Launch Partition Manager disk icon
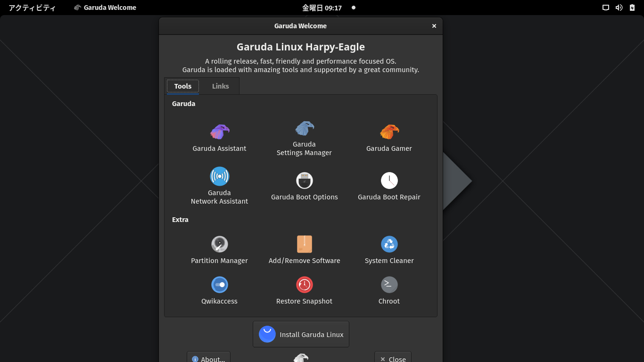The height and width of the screenshot is (362, 644). [220, 244]
